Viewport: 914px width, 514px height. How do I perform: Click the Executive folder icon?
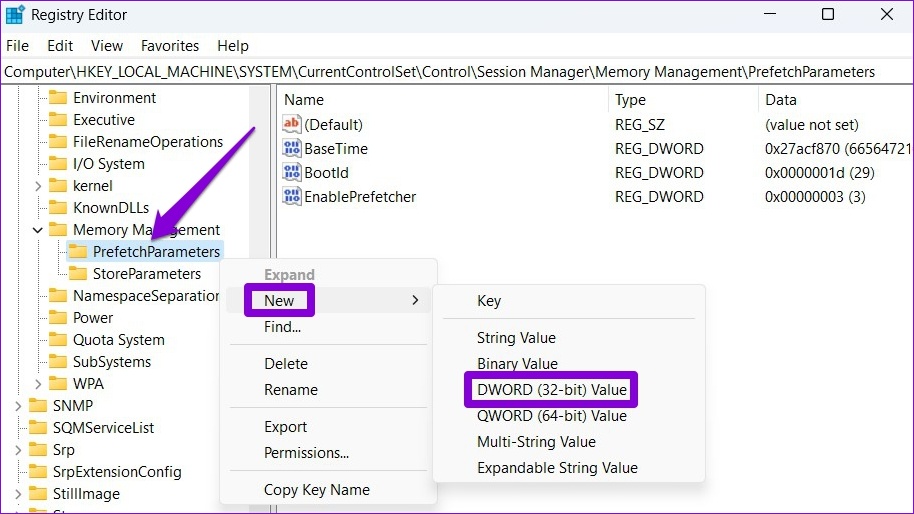58,119
